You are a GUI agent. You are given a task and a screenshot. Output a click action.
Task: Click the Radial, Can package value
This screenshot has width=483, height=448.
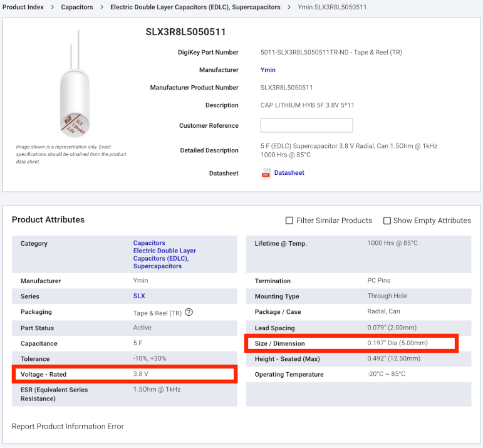[x=383, y=311]
